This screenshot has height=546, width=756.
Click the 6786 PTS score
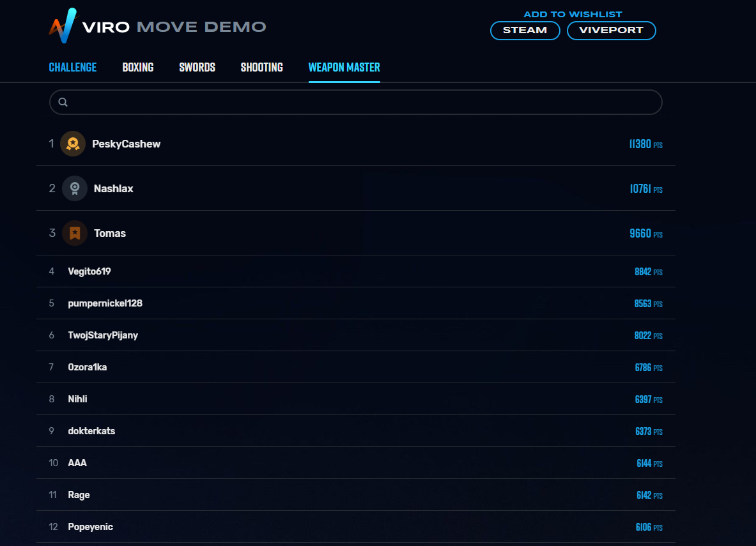(649, 368)
